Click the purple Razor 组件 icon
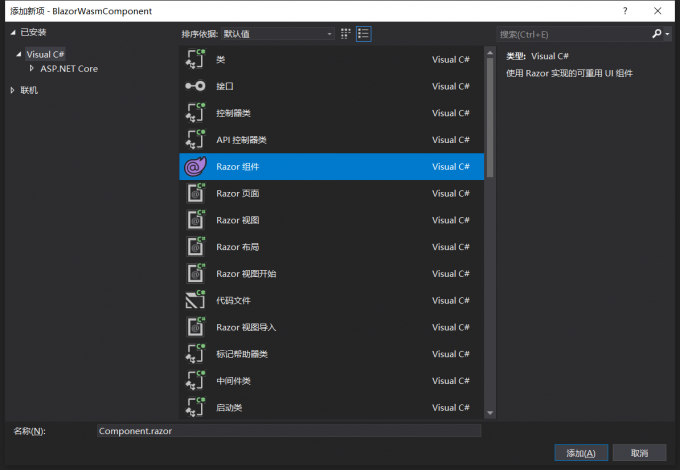Viewport: 680px width, 470px height. click(x=195, y=166)
